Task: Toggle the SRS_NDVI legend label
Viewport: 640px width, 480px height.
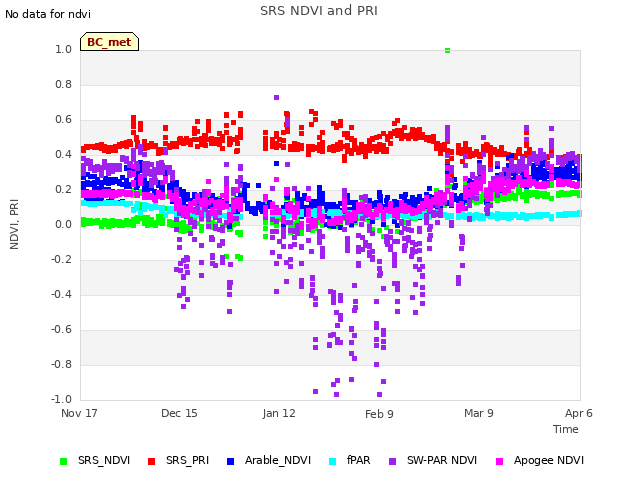Action: click(x=104, y=460)
